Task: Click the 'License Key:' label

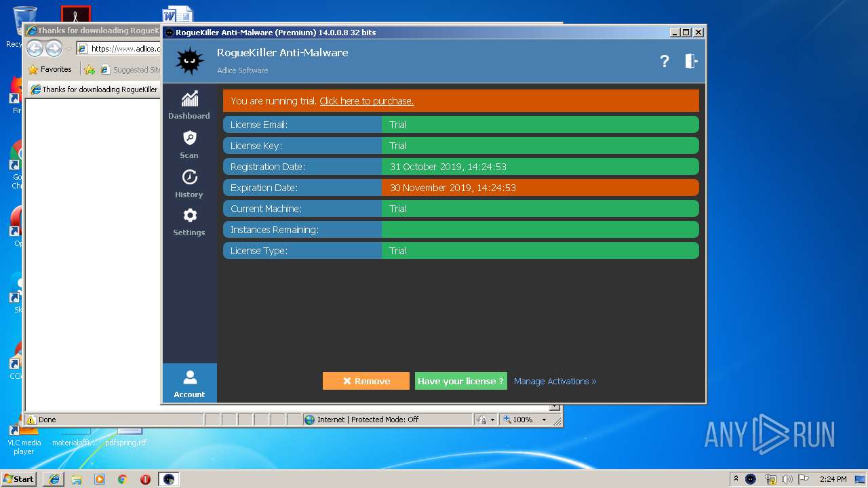Action: (x=256, y=146)
